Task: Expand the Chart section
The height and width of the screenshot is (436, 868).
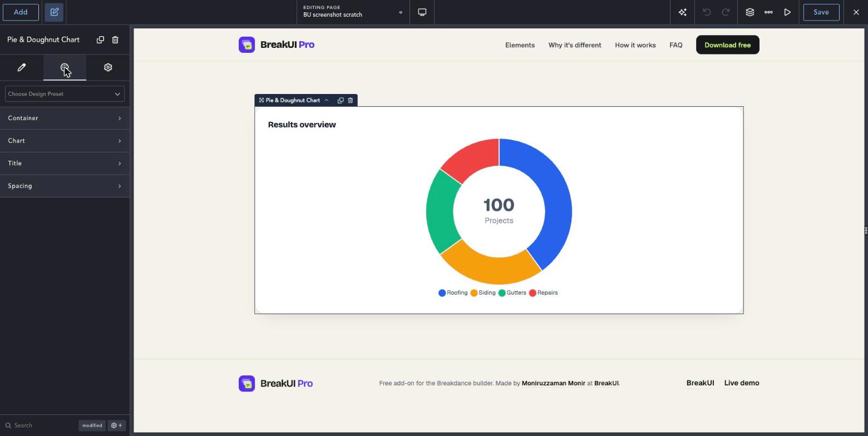Action: [65, 141]
